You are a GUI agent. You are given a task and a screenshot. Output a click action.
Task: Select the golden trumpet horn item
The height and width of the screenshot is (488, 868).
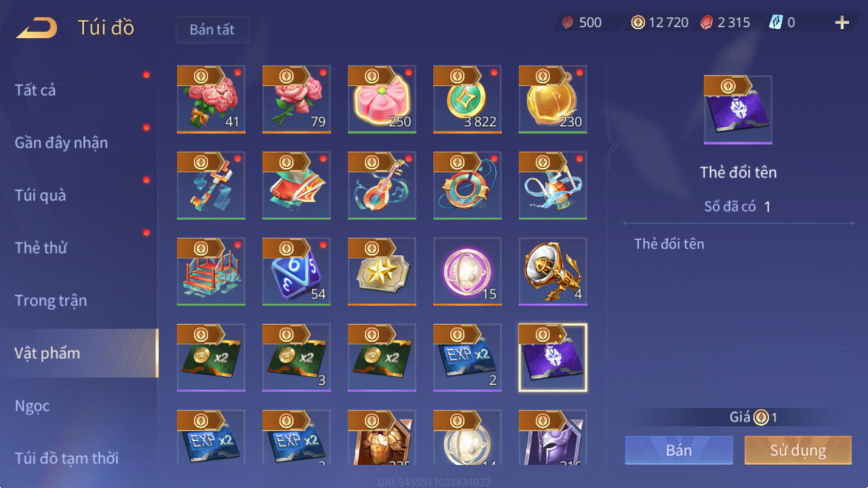click(553, 271)
